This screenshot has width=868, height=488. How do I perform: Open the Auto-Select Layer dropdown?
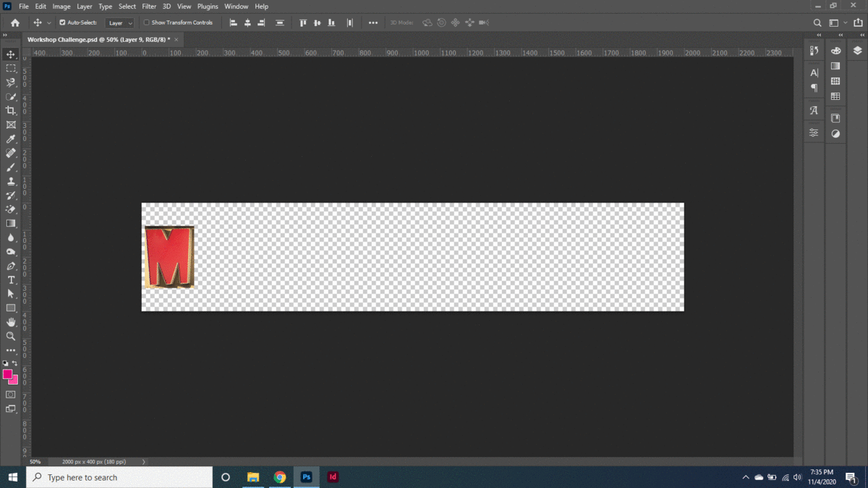(119, 23)
